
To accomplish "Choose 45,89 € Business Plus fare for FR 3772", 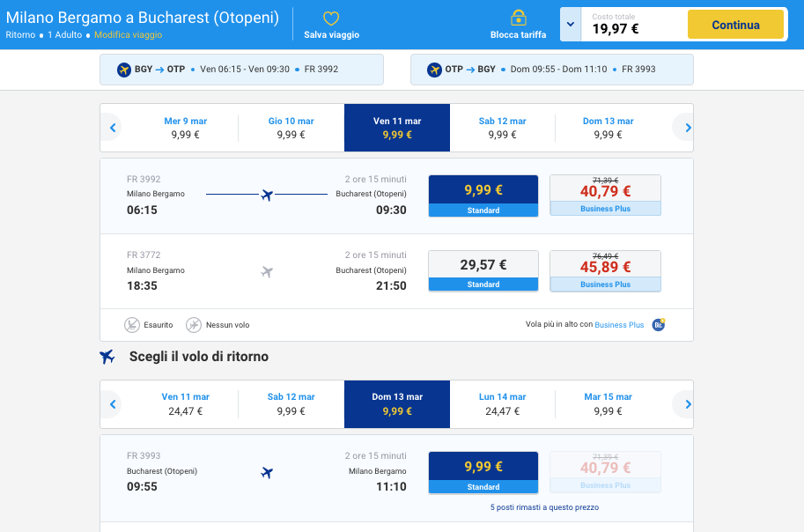I will tap(605, 271).
